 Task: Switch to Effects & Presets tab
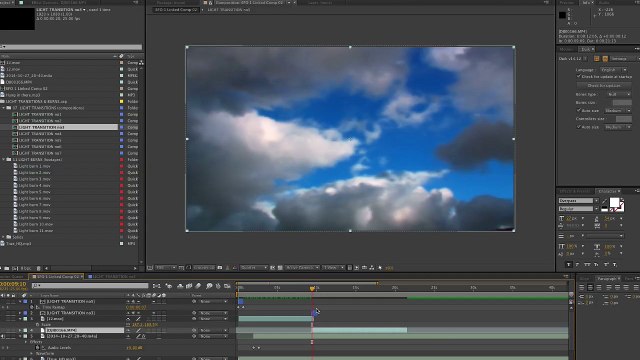576,191
